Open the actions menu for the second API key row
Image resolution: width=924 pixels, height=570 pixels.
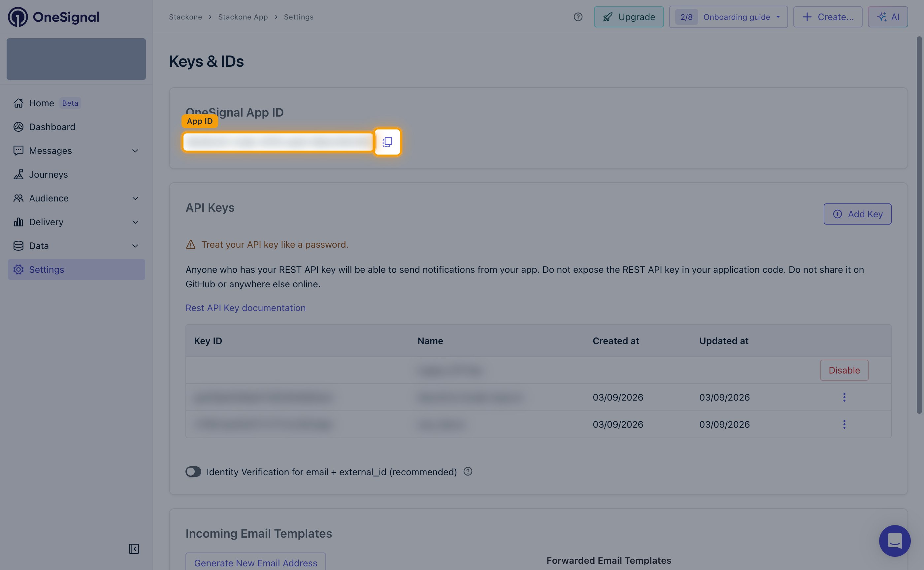844,397
